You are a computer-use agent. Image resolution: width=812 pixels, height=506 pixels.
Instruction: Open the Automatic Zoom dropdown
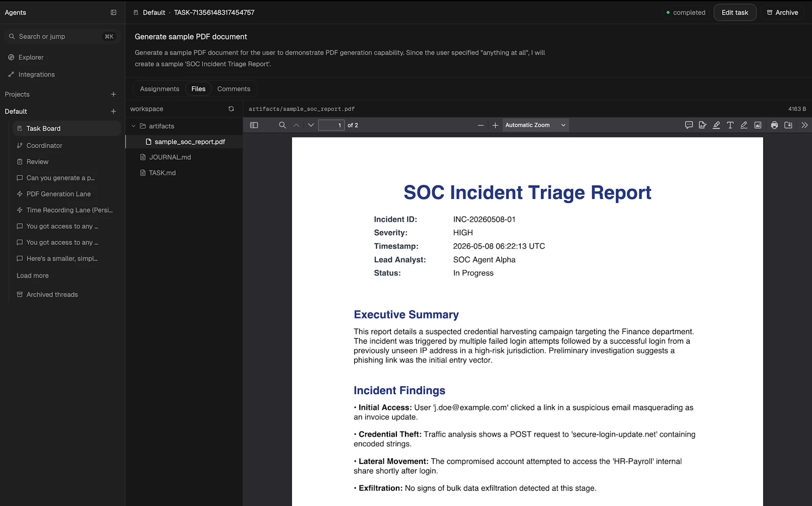[x=535, y=125]
